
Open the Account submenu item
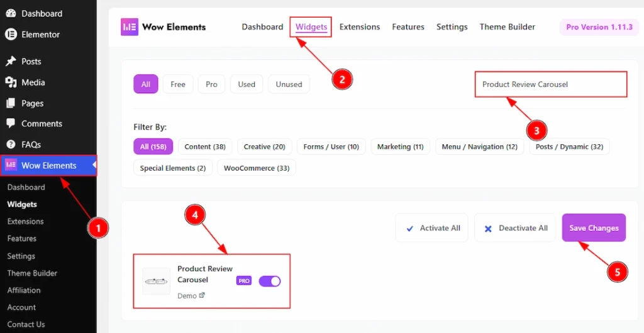[21, 307]
